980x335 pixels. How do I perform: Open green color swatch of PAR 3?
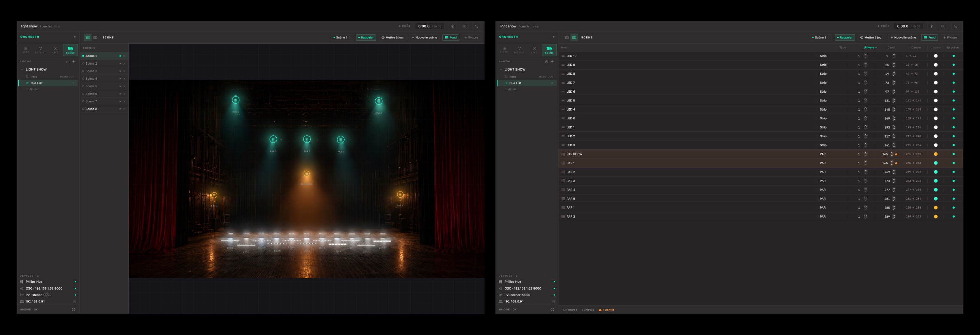(936, 181)
